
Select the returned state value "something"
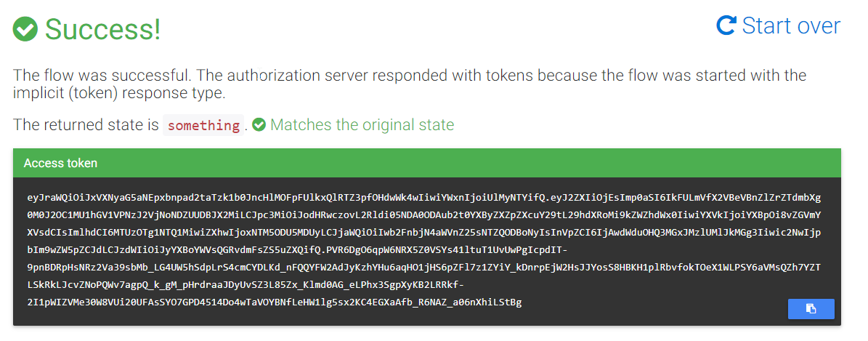point(203,126)
